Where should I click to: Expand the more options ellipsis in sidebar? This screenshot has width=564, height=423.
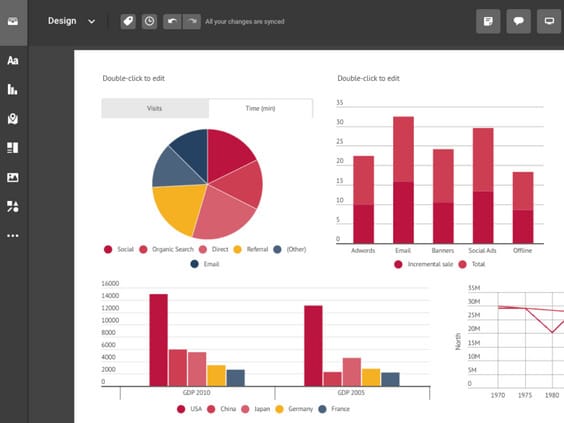(x=13, y=236)
